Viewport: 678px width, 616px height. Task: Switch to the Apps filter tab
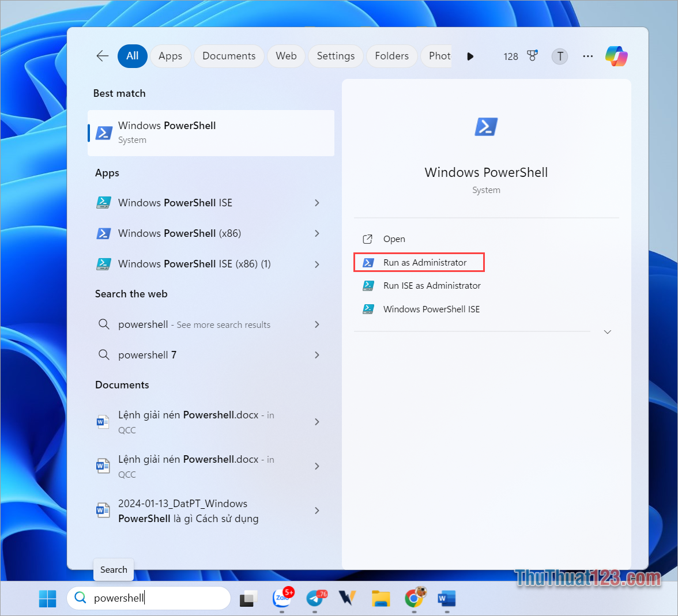(x=171, y=56)
